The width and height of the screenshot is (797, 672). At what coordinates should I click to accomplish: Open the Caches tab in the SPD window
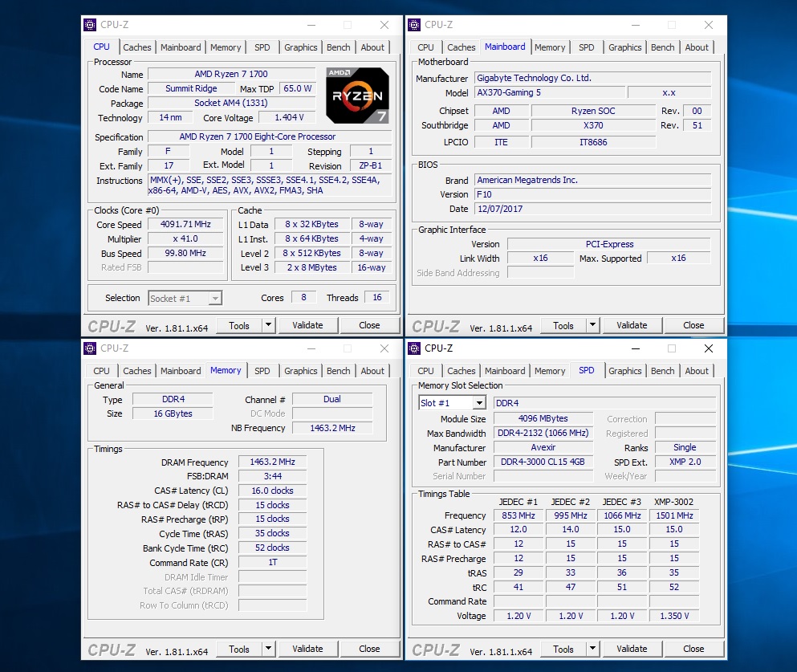461,371
